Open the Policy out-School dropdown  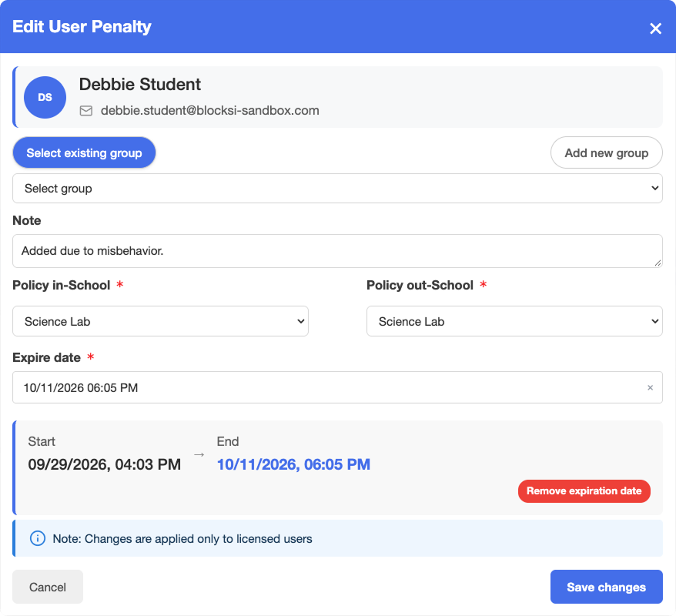click(x=514, y=321)
